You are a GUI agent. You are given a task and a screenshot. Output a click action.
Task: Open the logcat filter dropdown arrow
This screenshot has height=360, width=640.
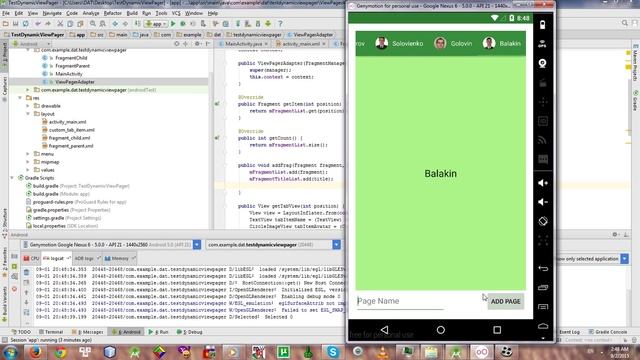(624, 259)
